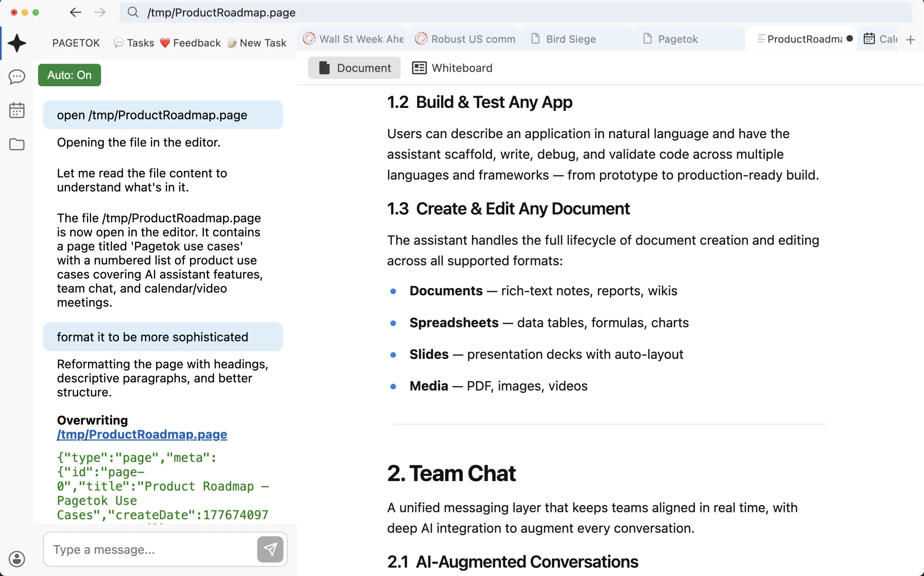Viewport: 924px width, 576px height.
Task: Switch to Document view
Action: 354,68
